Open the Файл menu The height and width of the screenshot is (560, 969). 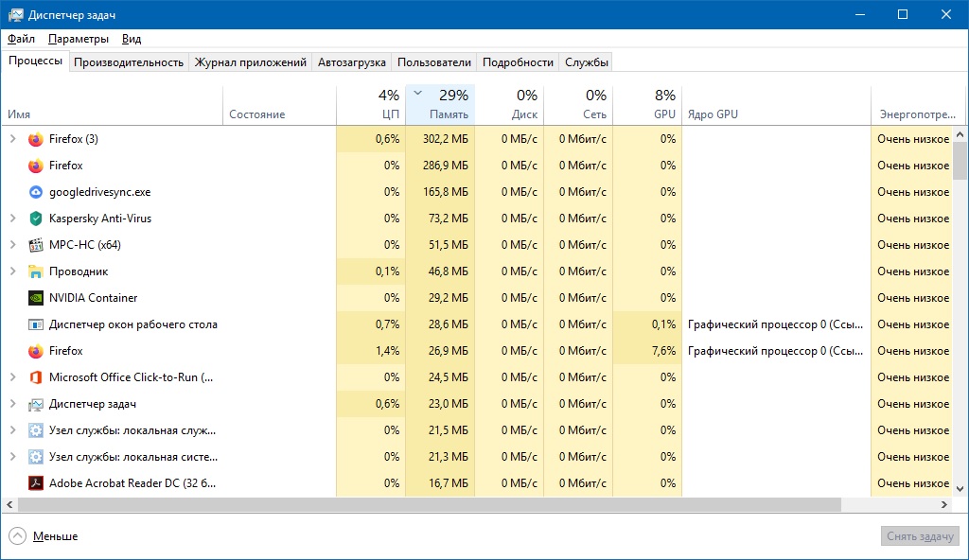[x=21, y=39]
